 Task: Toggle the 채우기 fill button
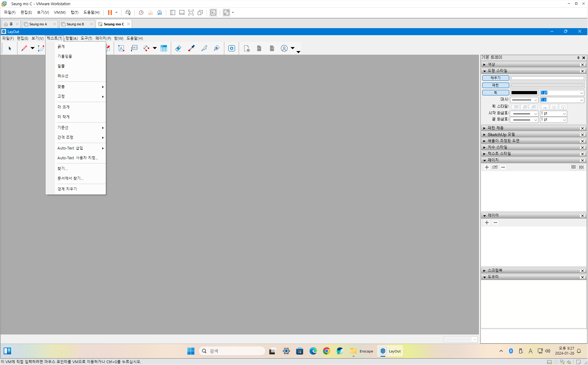click(495, 78)
